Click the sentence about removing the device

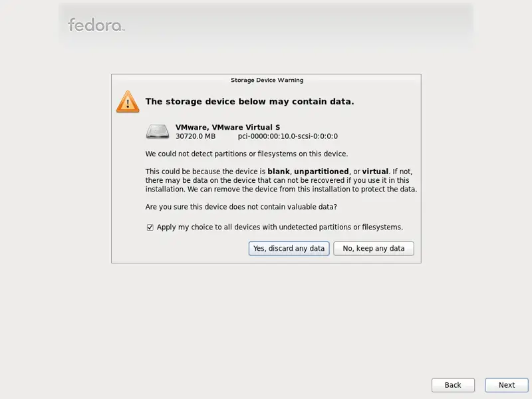[303, 190]
